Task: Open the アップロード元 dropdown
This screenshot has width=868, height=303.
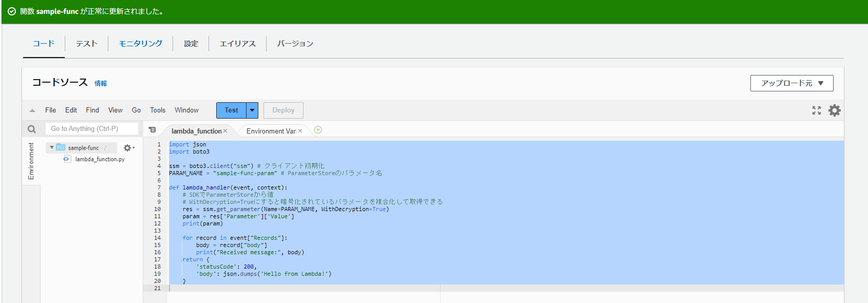Action: pyautogui.click(x=791, y=83)
